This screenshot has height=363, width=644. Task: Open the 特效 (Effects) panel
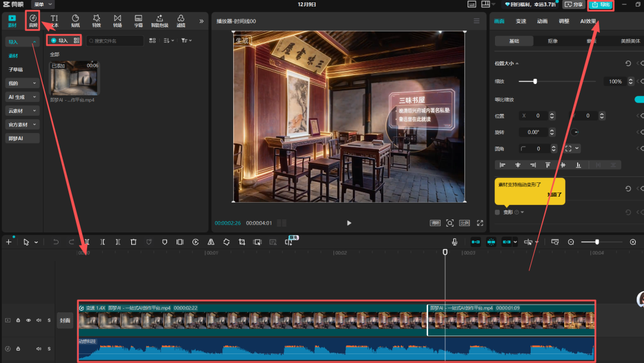pyautogui.click(x=97, y=21)
